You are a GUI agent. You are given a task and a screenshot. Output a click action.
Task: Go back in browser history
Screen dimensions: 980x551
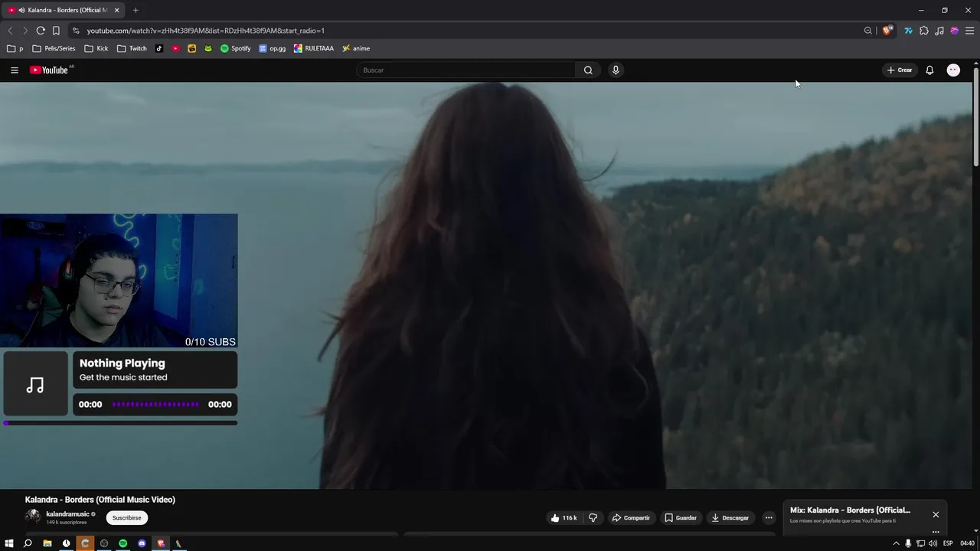coord(10,31)
